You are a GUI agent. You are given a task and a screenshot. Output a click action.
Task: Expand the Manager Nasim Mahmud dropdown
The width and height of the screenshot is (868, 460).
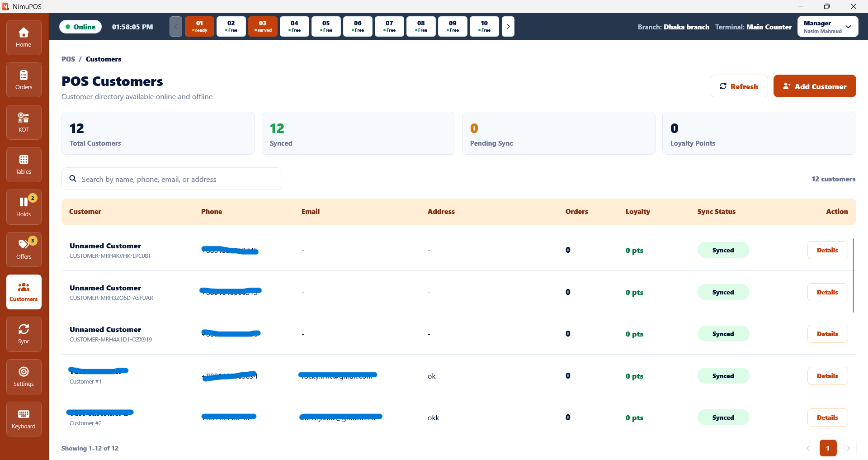point(828,27)
